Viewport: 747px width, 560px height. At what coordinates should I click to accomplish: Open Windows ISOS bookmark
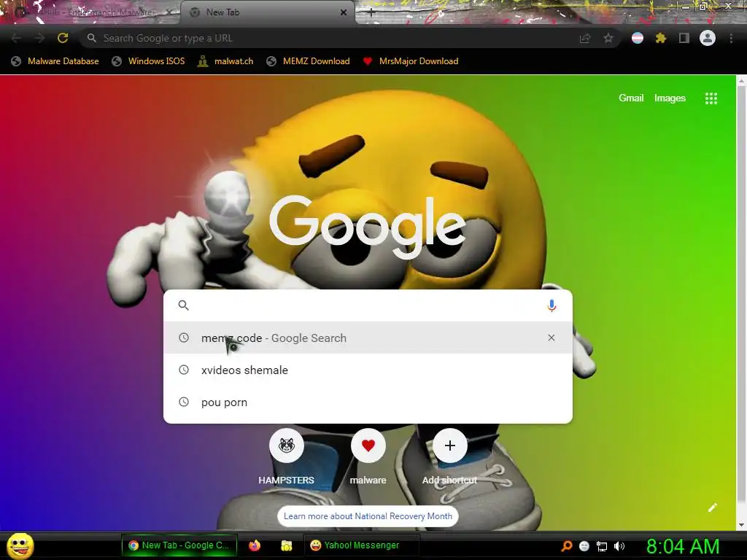pos(148,61)
